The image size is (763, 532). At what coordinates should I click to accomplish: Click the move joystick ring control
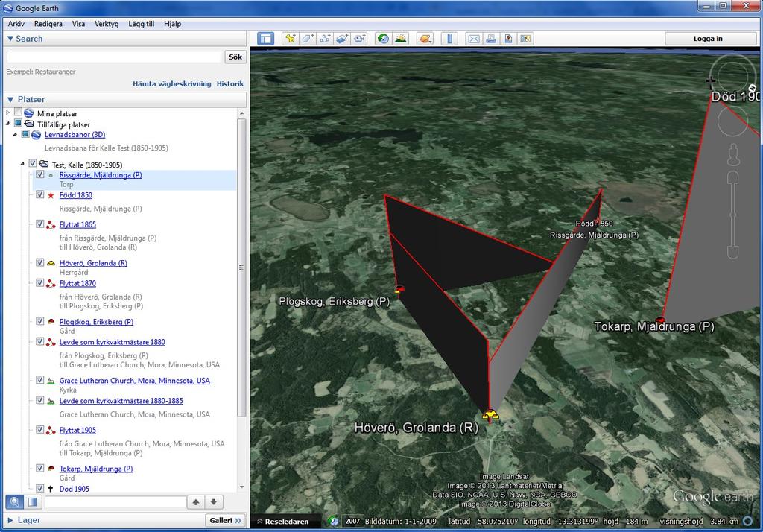coord(732,121)
